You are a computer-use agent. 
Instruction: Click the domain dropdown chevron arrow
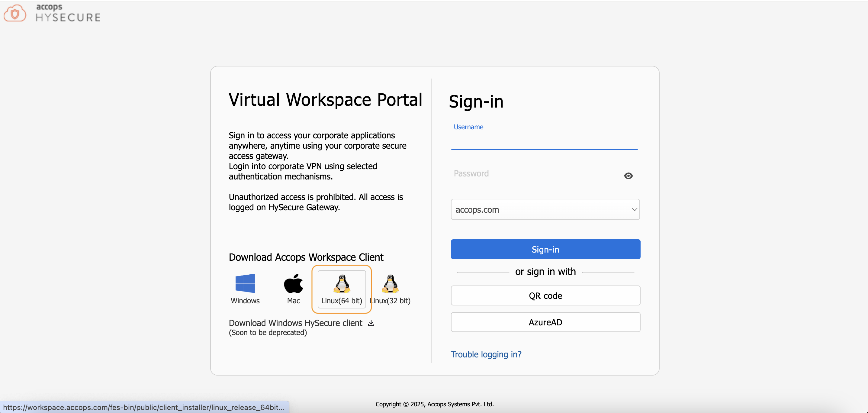635,209
